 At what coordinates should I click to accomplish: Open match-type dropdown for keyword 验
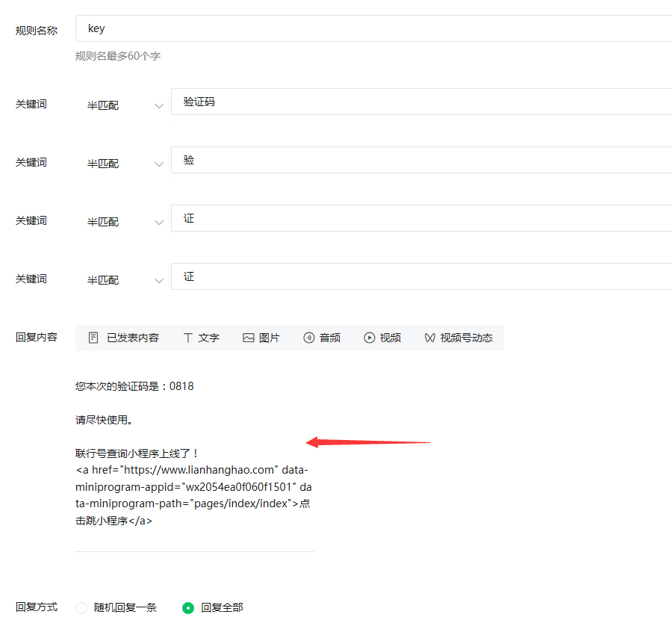(123, 164)
